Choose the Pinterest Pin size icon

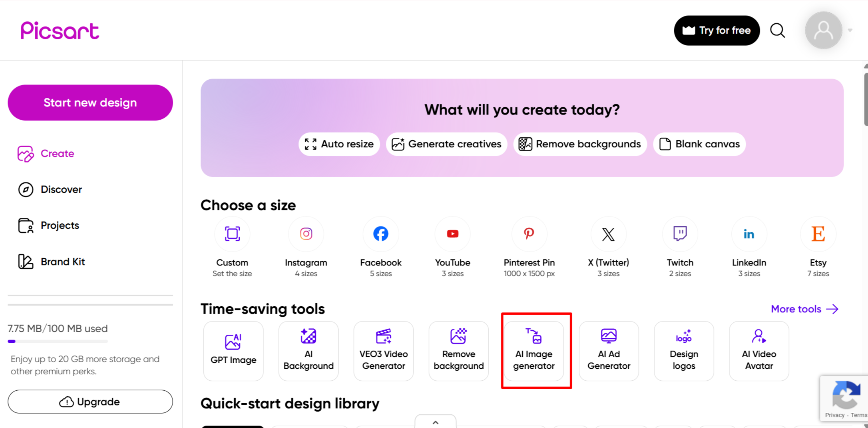click(x=529, y=234)
